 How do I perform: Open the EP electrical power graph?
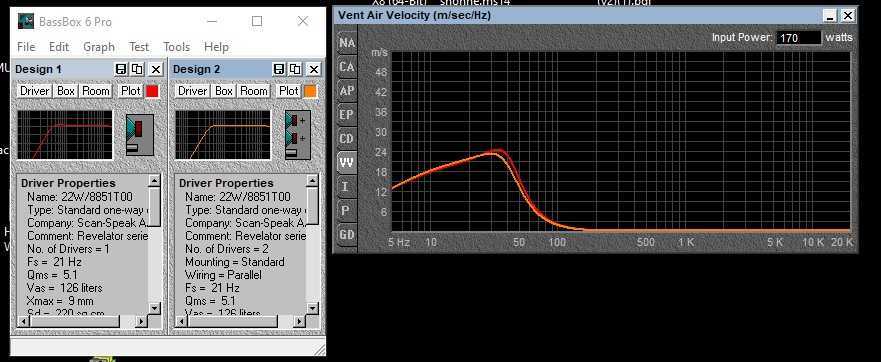click(x=347, y=115)
